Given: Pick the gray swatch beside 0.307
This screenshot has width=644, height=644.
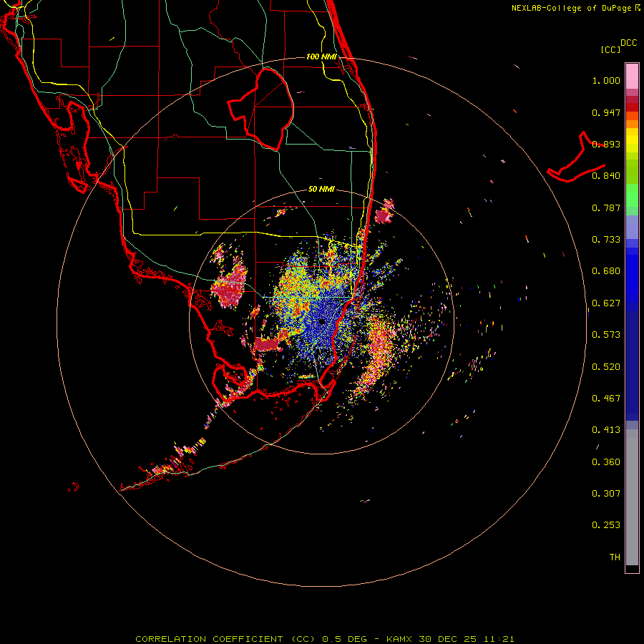Looking at the screenshot, I should click(632, 497).
